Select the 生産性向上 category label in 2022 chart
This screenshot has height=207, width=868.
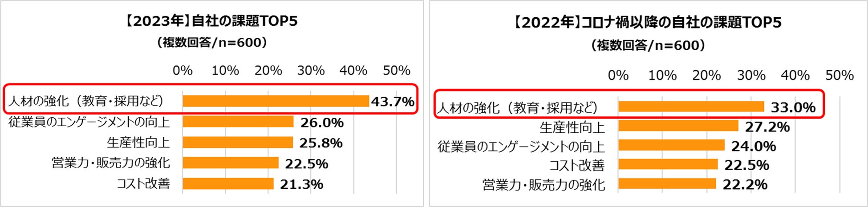tap(572, 127)
